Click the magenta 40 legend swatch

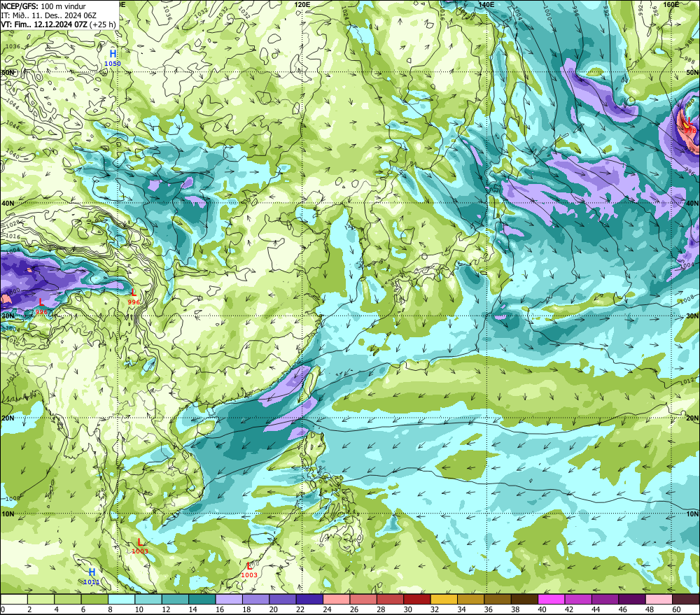point(552,599)
